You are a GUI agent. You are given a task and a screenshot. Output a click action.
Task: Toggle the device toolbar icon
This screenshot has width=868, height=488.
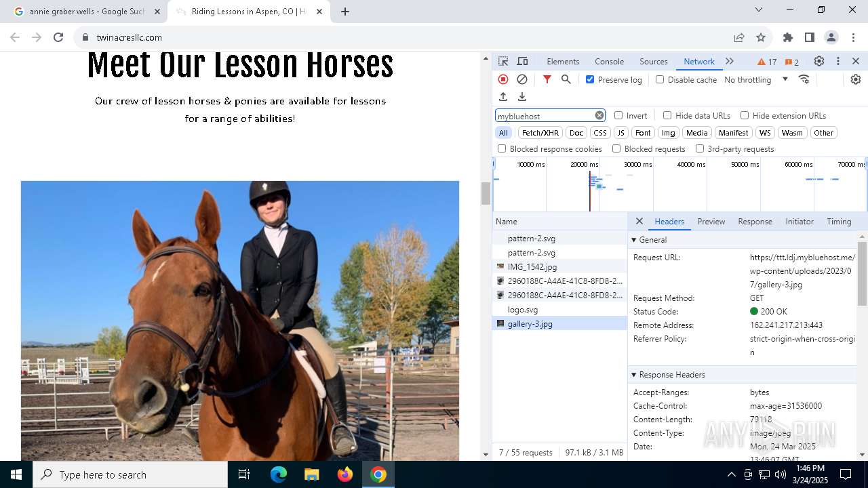522,62
